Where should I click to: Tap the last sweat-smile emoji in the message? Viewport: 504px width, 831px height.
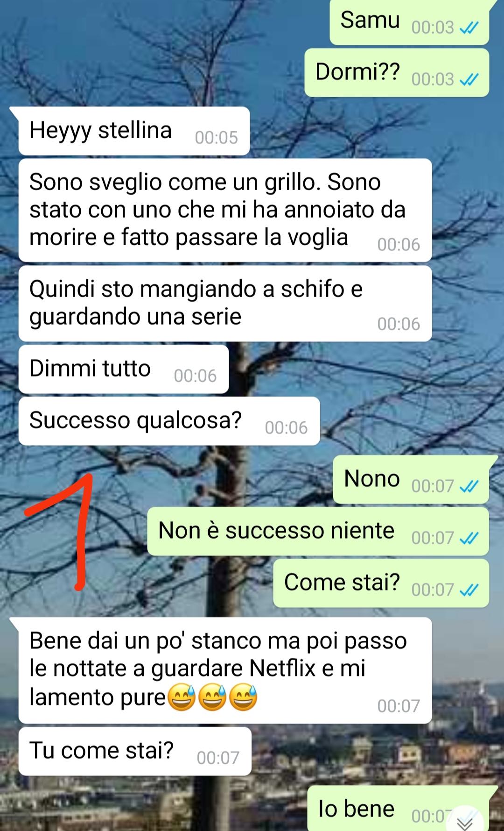pos(243,697)
